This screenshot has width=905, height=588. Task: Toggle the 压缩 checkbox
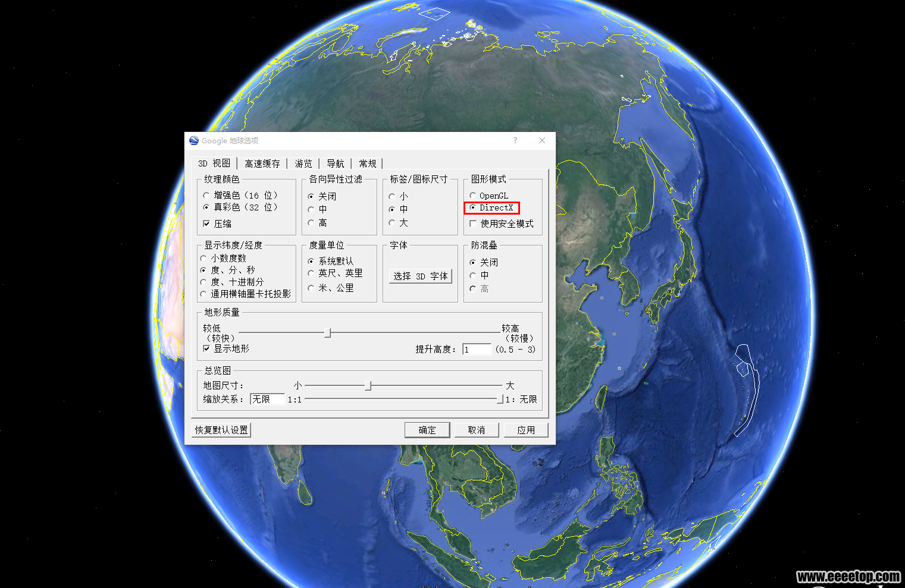[217, 224]
